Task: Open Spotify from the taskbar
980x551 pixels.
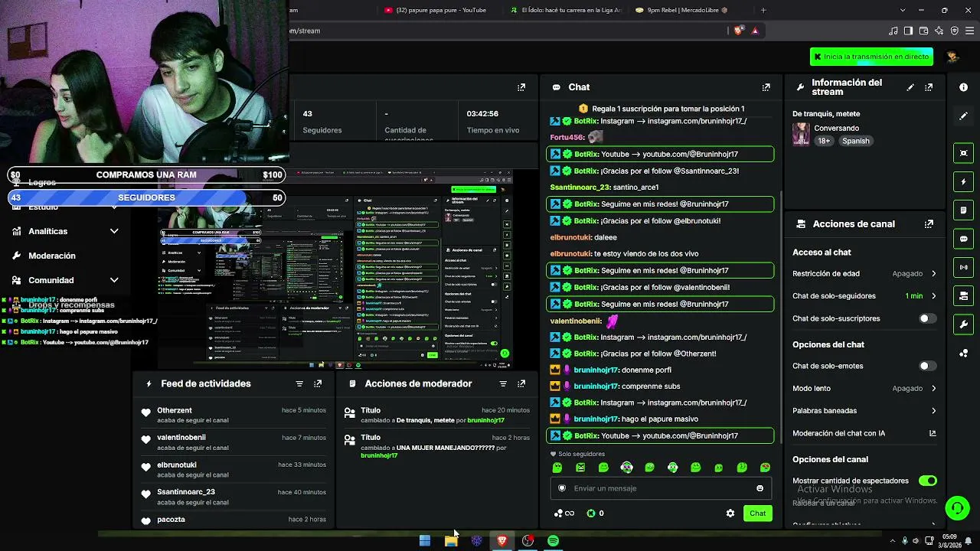Action: [553, 541]
